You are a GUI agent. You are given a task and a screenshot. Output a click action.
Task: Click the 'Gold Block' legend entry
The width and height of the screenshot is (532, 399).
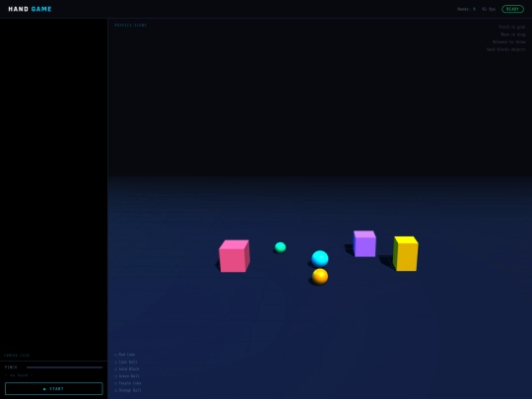[126, 369]
